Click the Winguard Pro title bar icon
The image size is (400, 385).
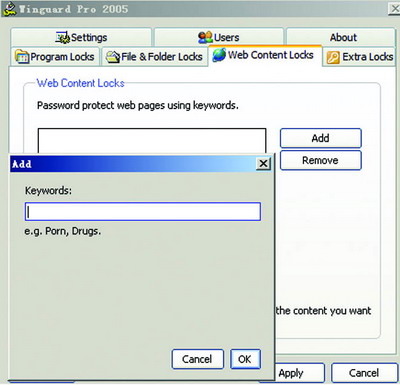pos(9,9)
